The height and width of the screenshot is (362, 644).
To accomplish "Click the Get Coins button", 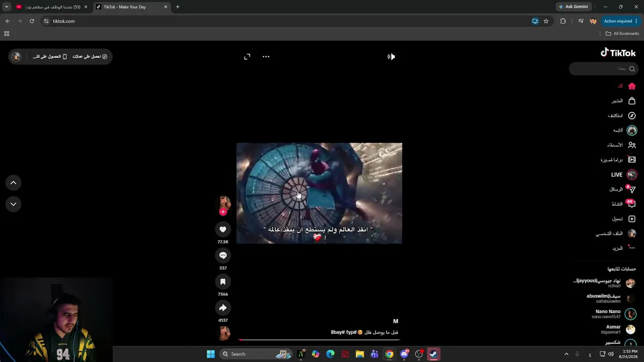I will click(x=90, y=57).
